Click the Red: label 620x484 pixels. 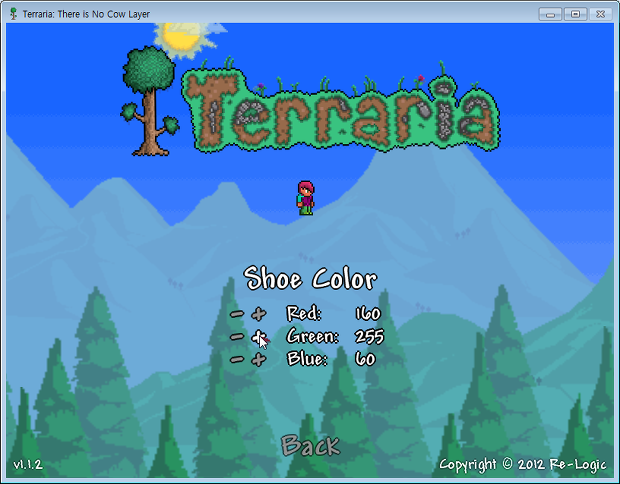click(x=304, y=314)
